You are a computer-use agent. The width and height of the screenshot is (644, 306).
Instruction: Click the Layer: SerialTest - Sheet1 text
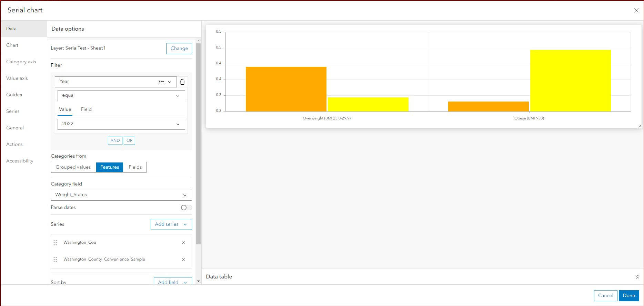(78, 48)
